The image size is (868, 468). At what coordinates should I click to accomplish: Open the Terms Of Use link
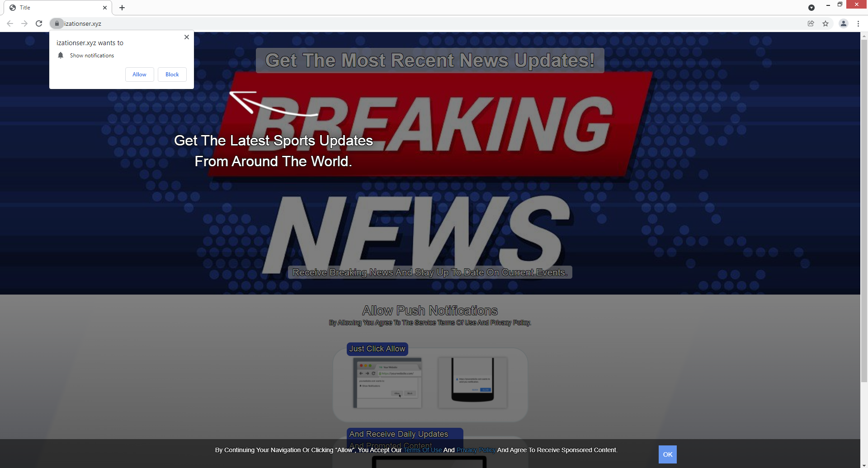(423, 450)
